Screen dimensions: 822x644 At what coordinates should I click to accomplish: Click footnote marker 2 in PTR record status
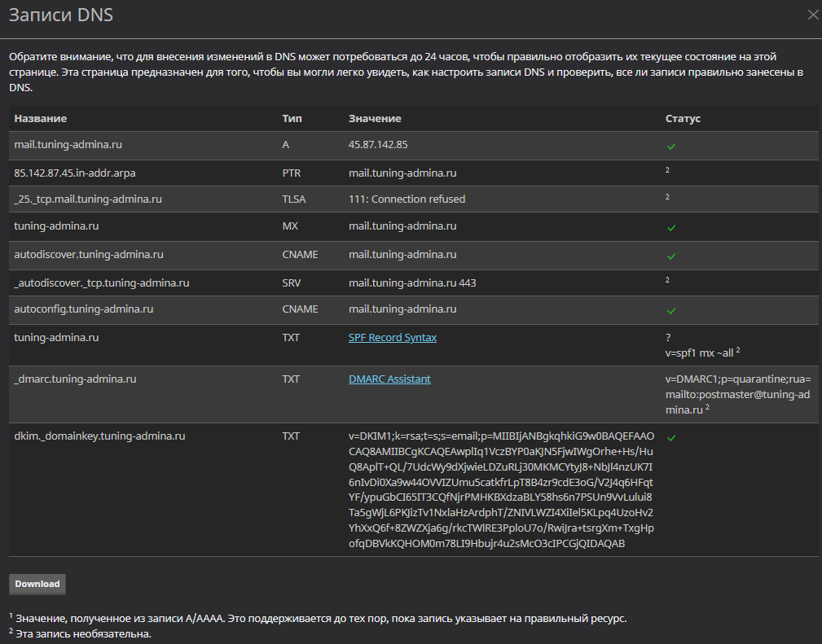(x=667, y=170)
